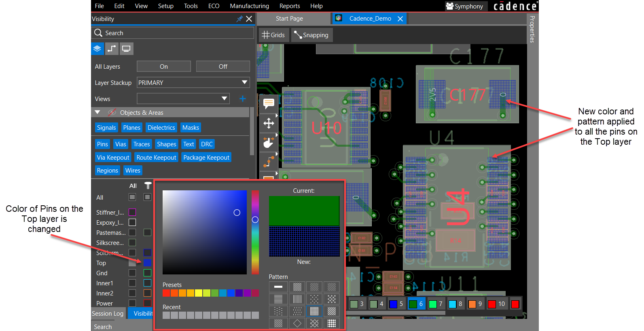644x331 pixels.
Task: Click the Display settings monitor icon
Action: click(126, 49)
